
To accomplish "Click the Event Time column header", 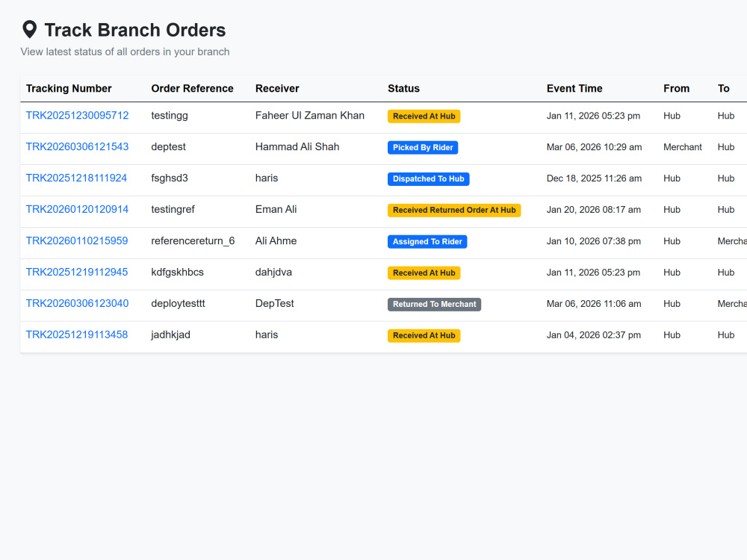I will (x=574, y=89).
